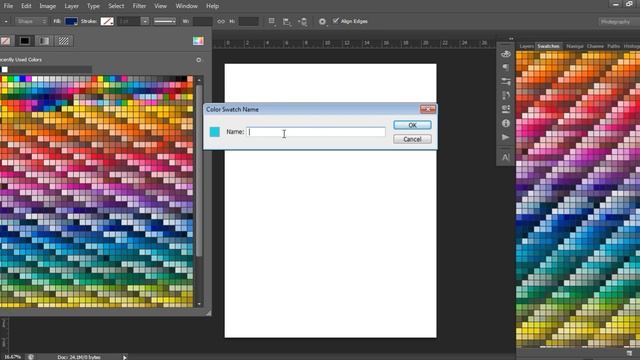Open the stroke width dropdown arrow
This screenshot has height=360, width=640.
click(145, 21)
